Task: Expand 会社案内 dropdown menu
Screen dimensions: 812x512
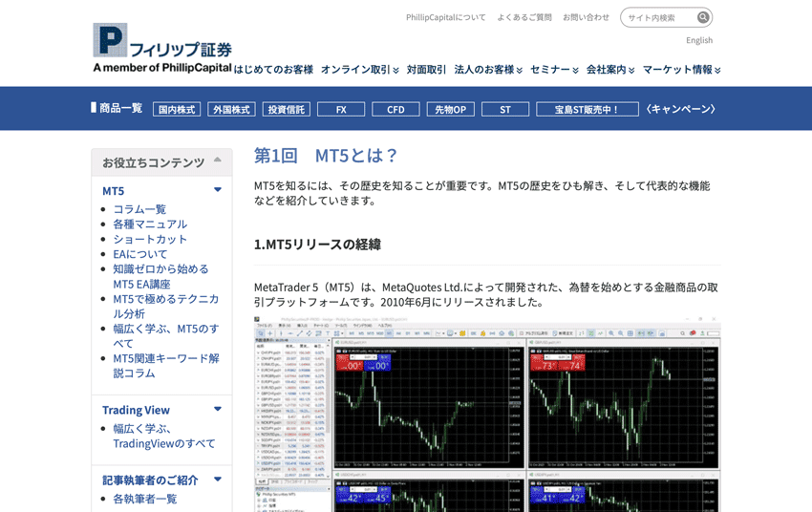Action: (x=610, y=70)
